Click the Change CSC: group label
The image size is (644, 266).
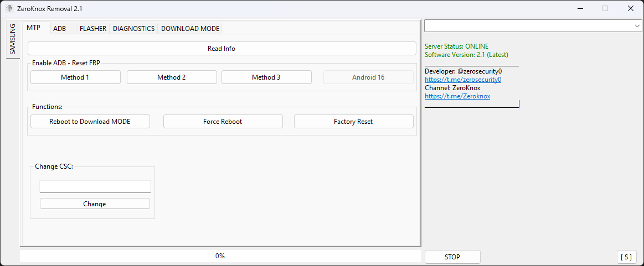(x=54, y=166)
